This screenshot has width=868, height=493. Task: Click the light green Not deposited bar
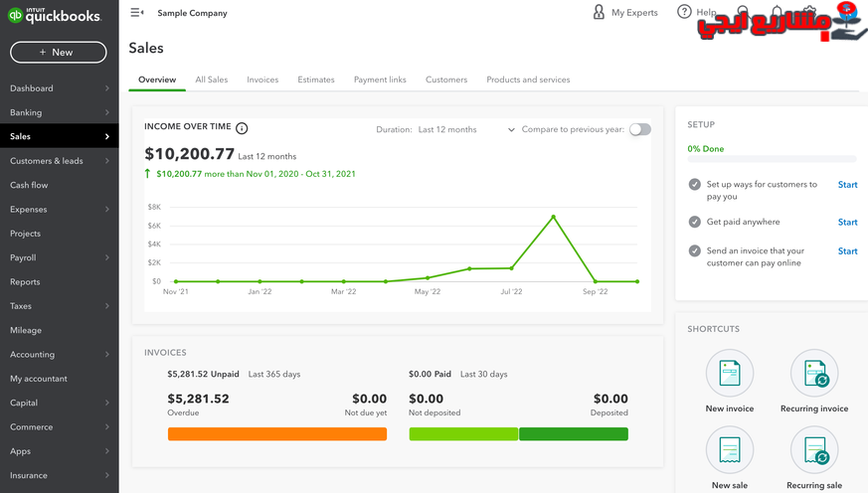pyautogui.click(x=463, y=433)
